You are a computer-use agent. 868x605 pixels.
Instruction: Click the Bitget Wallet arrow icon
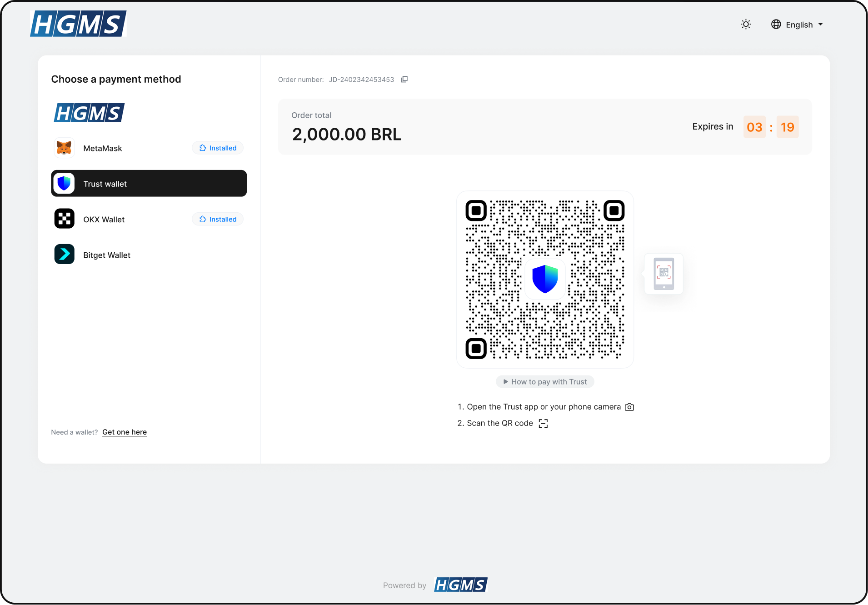tap(64, 255)
